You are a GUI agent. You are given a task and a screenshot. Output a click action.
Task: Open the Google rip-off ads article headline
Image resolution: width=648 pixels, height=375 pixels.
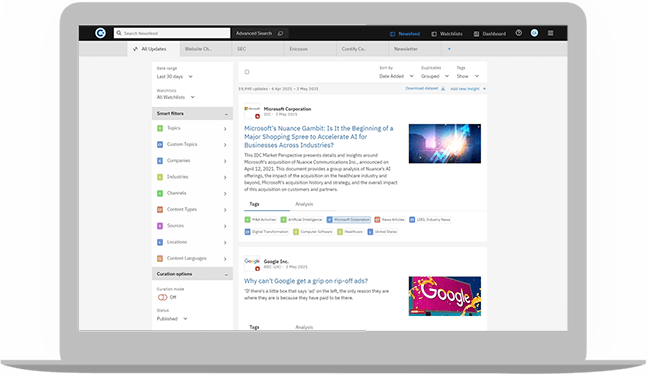tap(306, 281)
